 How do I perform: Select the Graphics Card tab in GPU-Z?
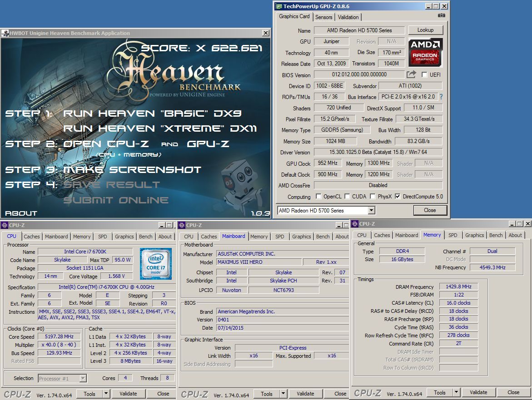[x=294, y=16]
